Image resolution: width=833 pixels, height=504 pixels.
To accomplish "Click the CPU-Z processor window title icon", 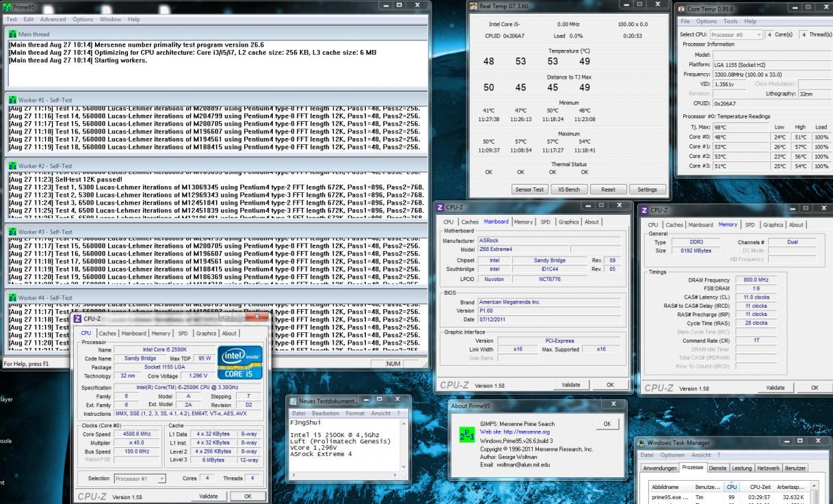I will [x=77, y=319].
